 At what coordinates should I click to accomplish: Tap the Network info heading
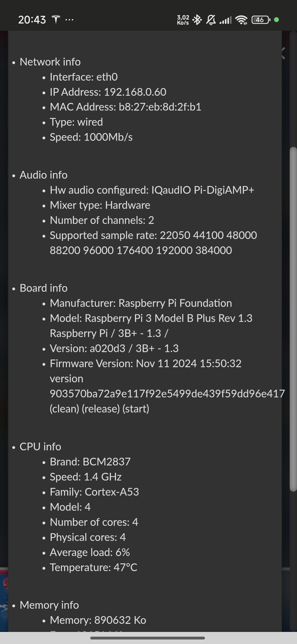(x=50, y=62)
